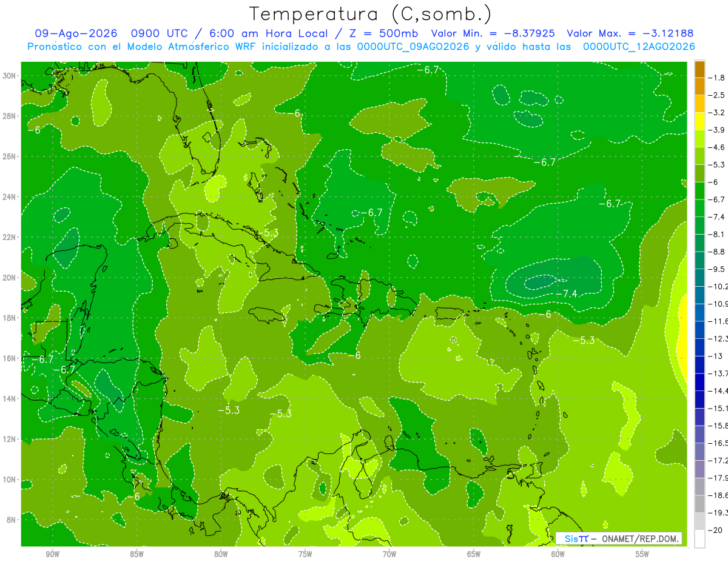Click the 75W longitude axis label
This screenshot has height=562, width=728.
pyautogui.click(x=305, y=554)
